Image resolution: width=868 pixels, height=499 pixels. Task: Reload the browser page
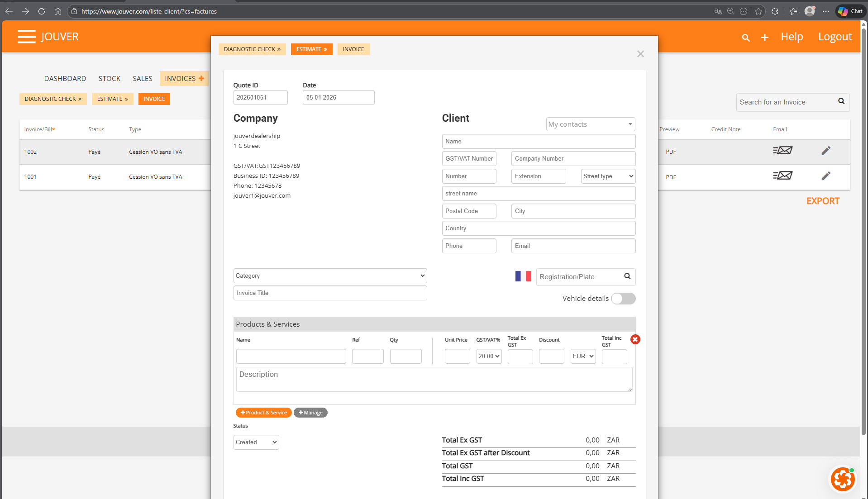(x=42, y=11)
